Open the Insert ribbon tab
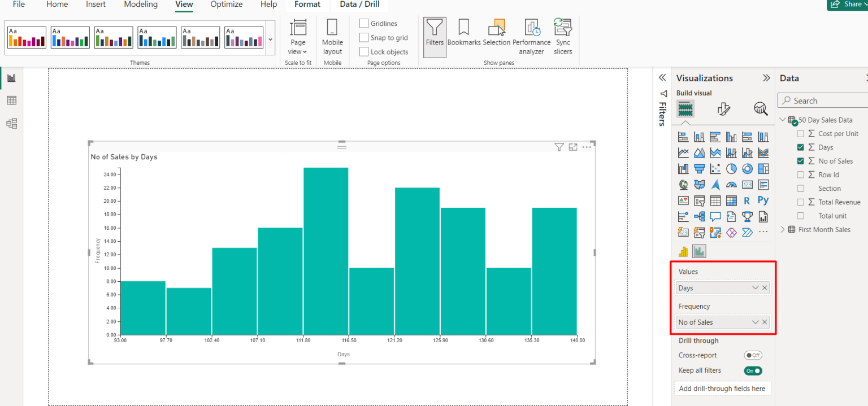This screenshot has width=868, height=406. coord(96,5)
